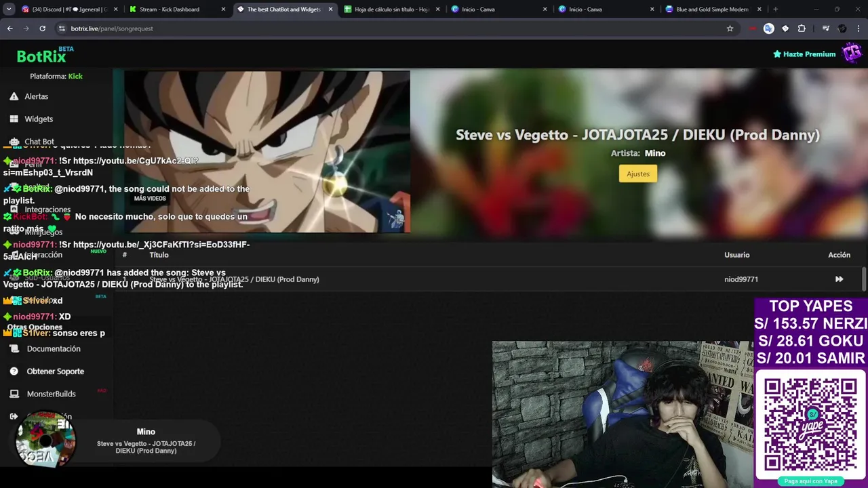Click the MonsterBuilds computer icon

coord(14,394)
